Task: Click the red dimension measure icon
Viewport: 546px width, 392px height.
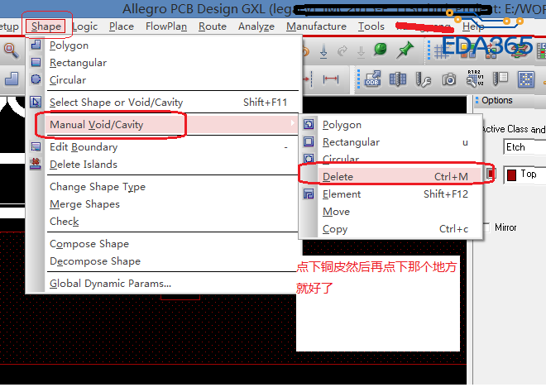Action: click(x=330, y=79)
